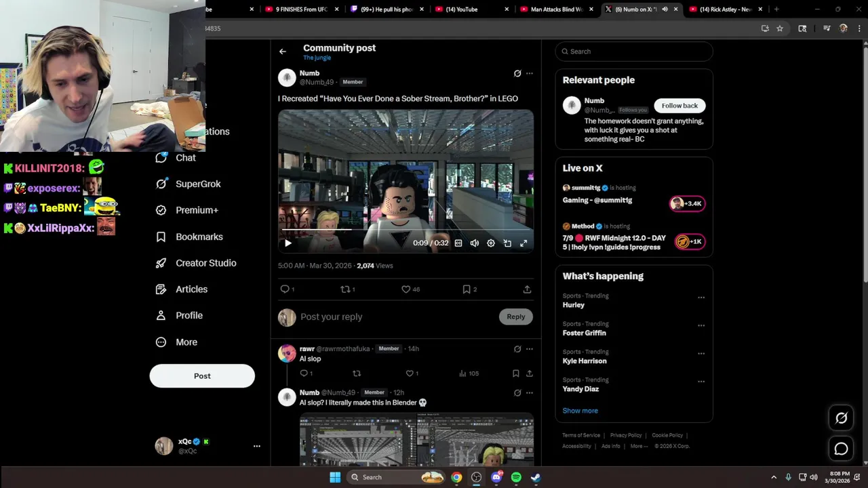The height and width of the screenshot is (488, 868).
Task: Open Premium+ in the sidebar
Action: coord(186,210)
